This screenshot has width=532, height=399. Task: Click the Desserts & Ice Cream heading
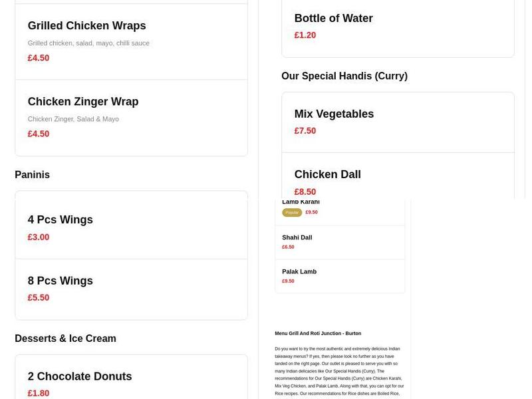[65, 338]
